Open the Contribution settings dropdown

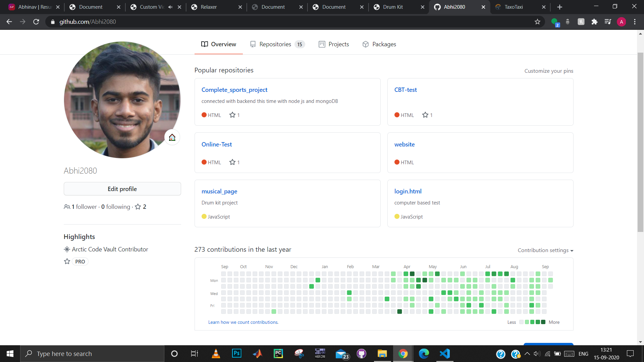545,250
